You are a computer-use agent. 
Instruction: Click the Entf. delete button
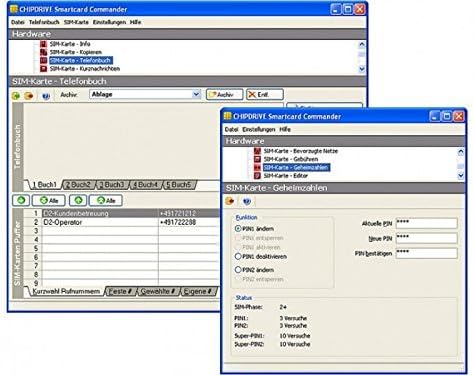(265, 95)
